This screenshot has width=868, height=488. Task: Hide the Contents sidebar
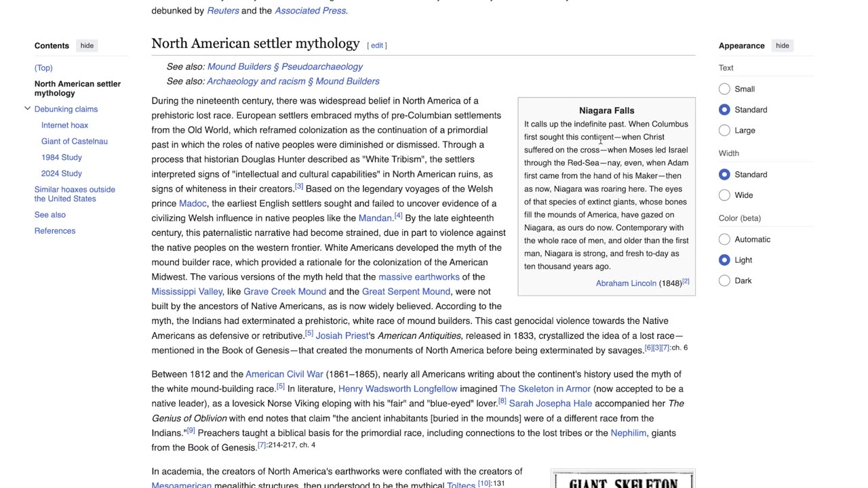87,45
